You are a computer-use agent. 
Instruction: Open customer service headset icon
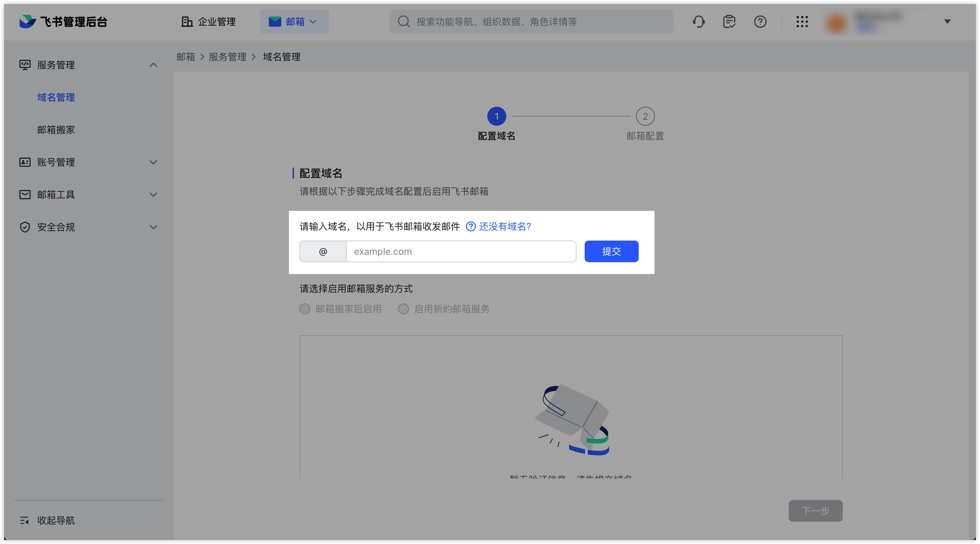(x=699, y=22)
